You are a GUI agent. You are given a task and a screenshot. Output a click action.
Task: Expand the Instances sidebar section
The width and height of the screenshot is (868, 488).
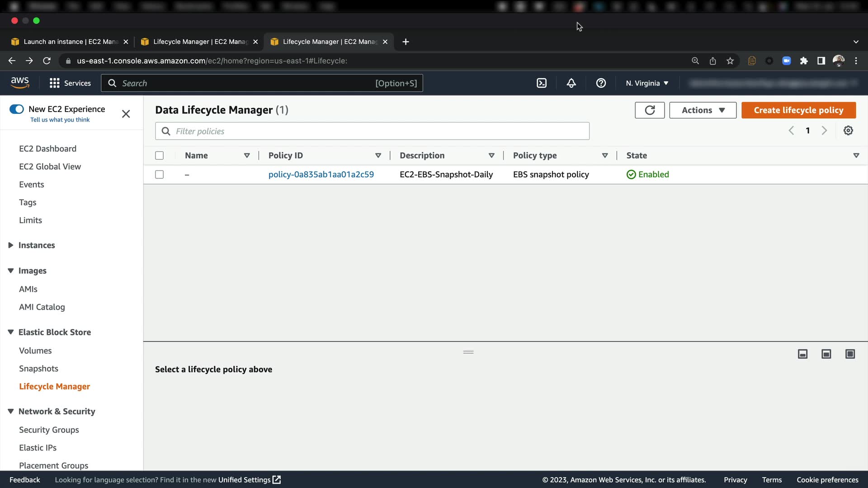[36, 245]
